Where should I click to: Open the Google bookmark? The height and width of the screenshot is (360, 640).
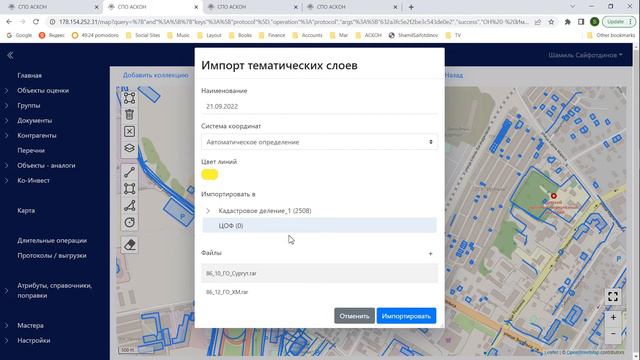click(19, 36)
